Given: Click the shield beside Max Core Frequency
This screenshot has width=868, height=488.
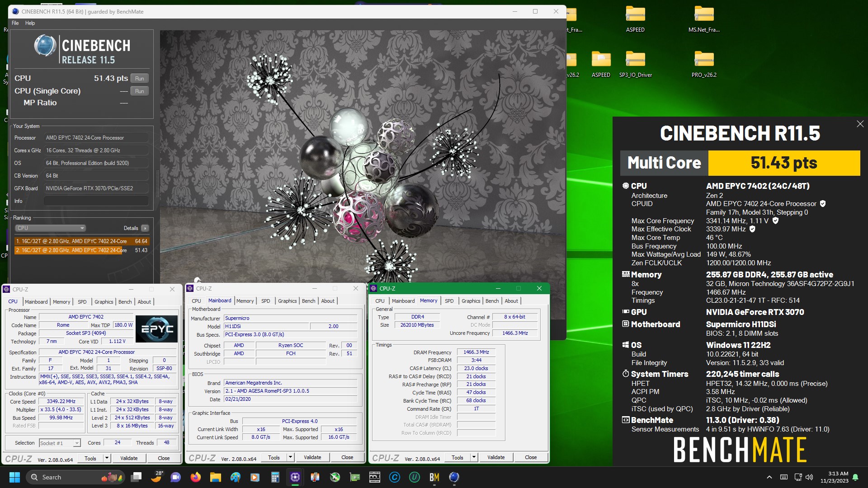Looking at the screenshot, I should tap(775, 221).
